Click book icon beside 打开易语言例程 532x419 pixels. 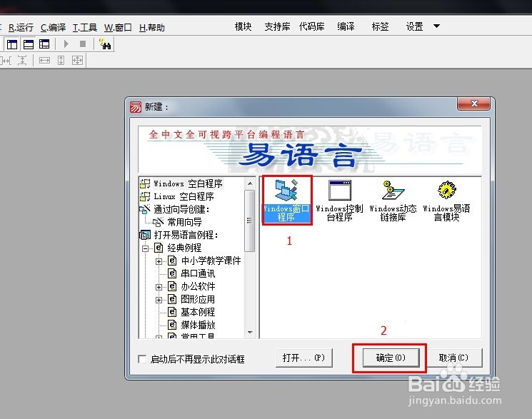tap(145, 235)
